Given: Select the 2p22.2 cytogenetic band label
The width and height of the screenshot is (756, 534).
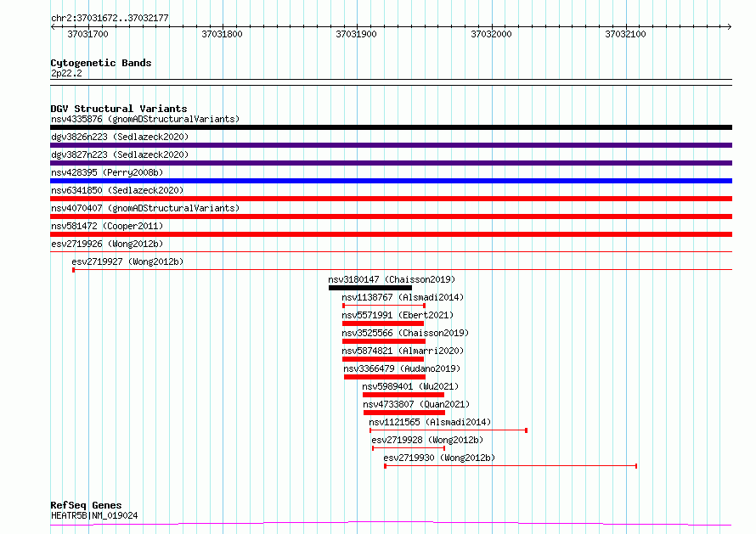Looking at the screenshot, I should 66,73.
